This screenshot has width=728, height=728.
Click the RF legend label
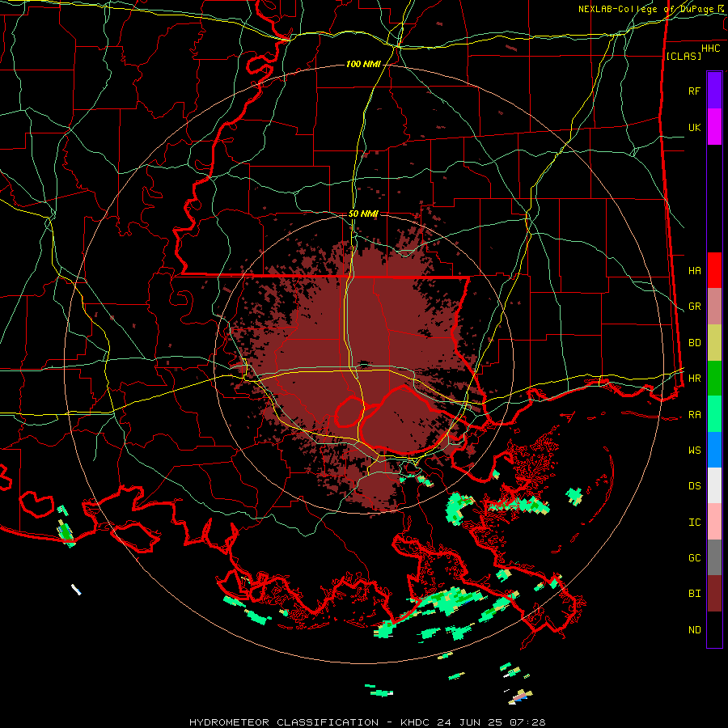pos(694,91)
